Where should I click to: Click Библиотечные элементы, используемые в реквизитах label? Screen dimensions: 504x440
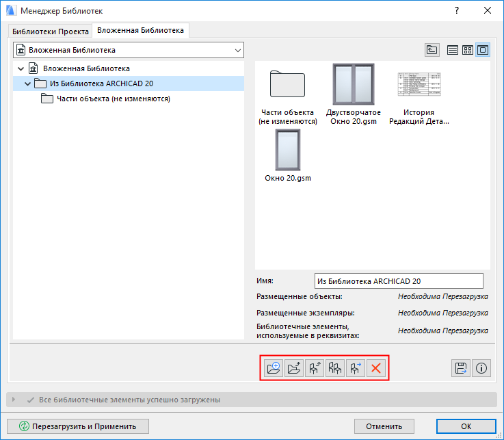(x=308, y=331)
